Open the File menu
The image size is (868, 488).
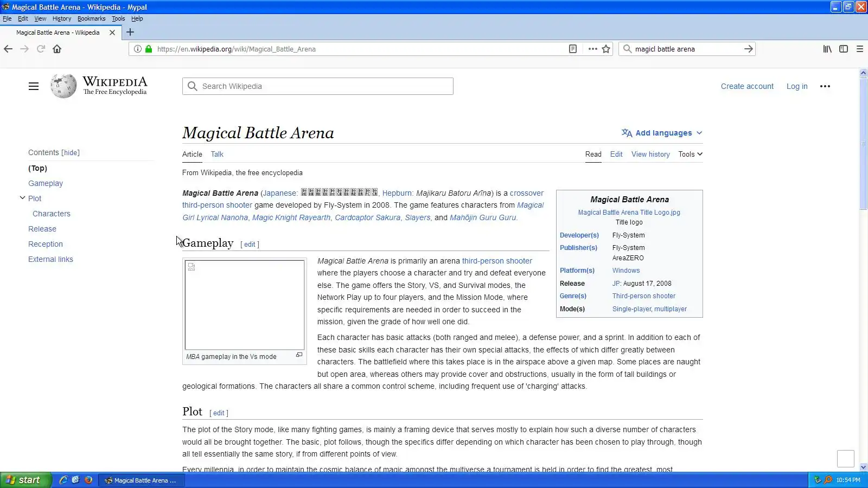pyautogui.click(x=7, y=18)
